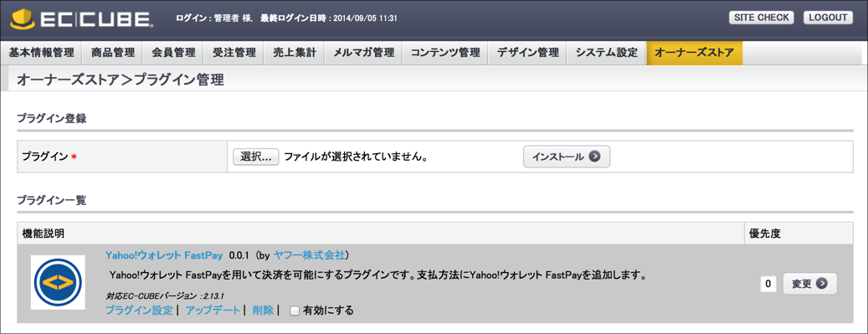Click the 最終ログイン日時 timestamp text
This screenshot has height=334, width=868.
[329, 18]
